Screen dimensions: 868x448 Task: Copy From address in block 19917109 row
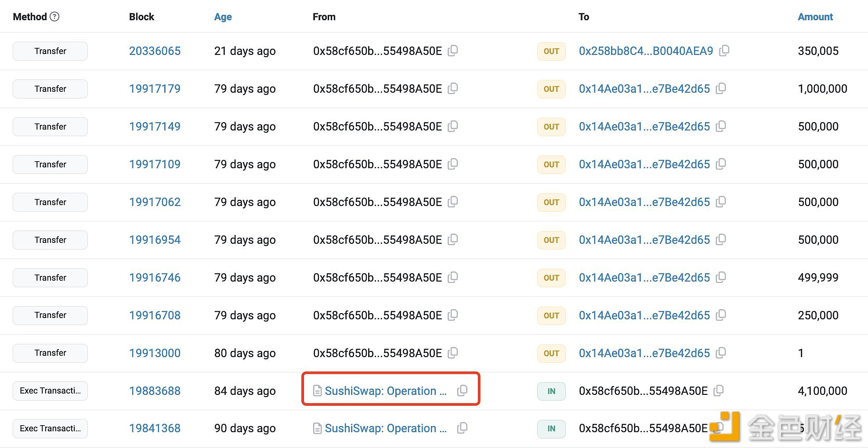click(x=453, y=164)
